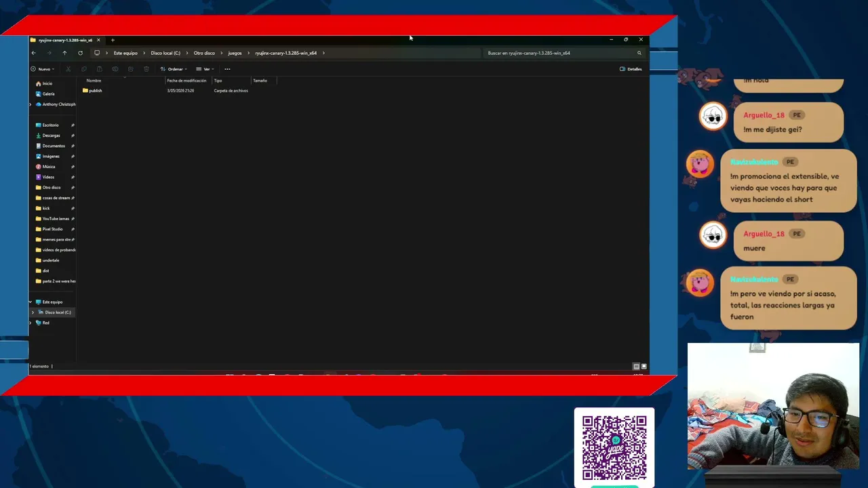Sort by the Tamaño column header
The width and height of the screenshot is (868, 488).
(x=260, y=81)
